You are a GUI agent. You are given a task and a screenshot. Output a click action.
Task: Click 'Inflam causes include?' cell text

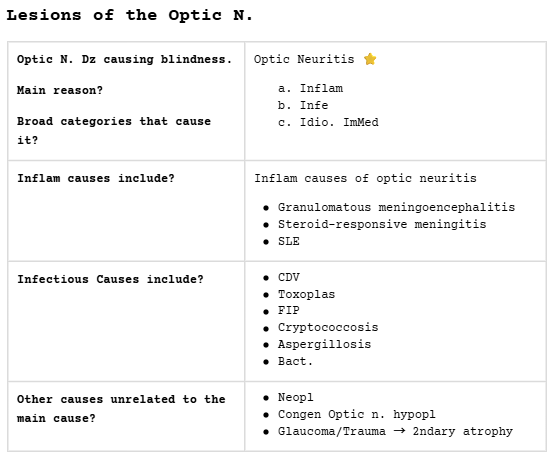(96, 178)
